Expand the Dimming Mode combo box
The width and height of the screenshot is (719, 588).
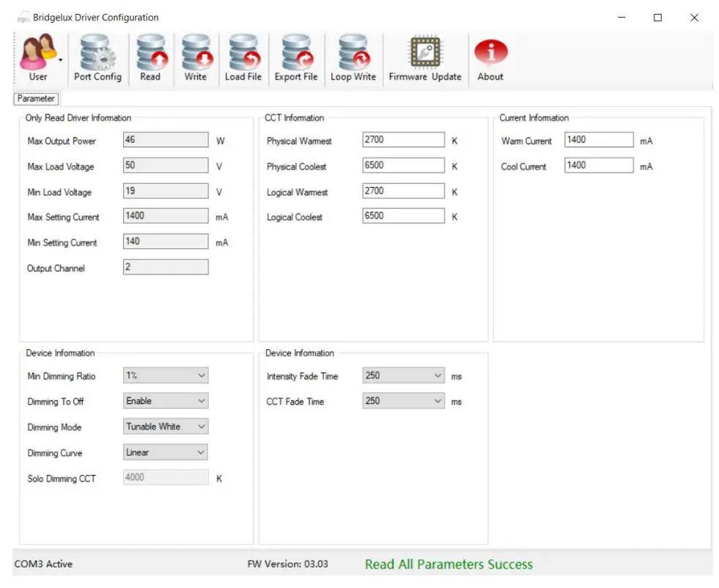point(202,427)
